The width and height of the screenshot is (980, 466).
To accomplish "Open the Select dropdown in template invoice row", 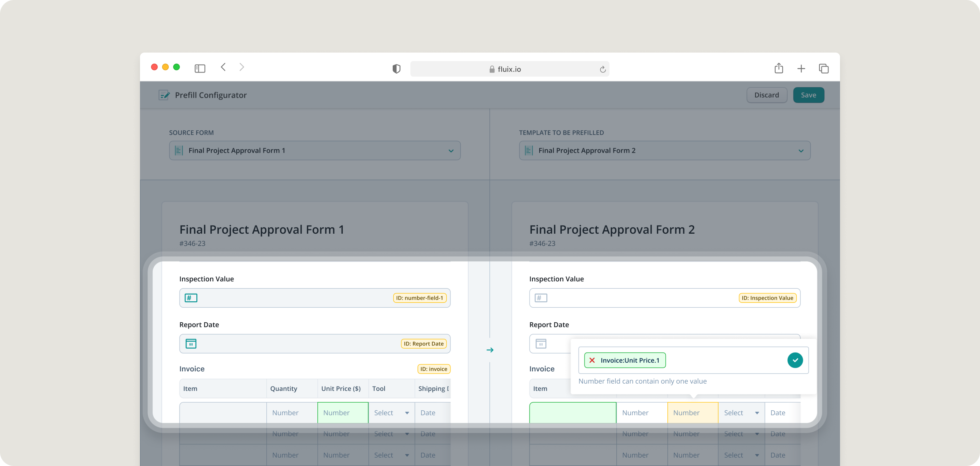I will [741, 413].
